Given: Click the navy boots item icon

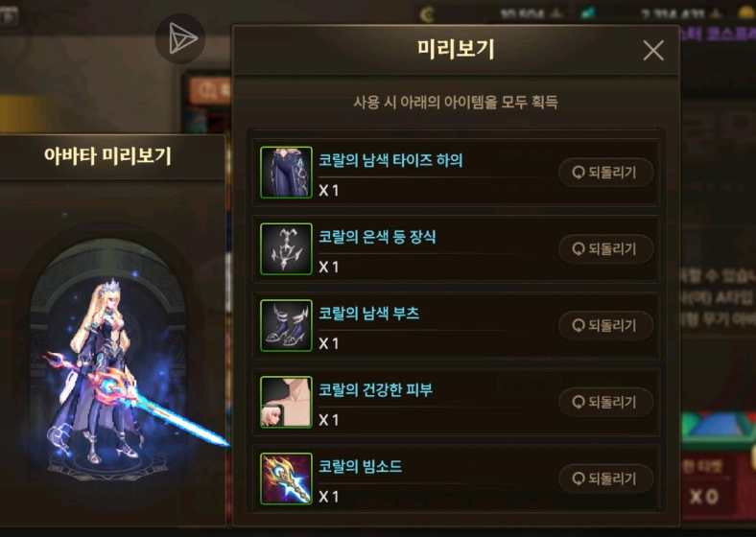Looking at the screenshot, I should click(x=286, y=325).
